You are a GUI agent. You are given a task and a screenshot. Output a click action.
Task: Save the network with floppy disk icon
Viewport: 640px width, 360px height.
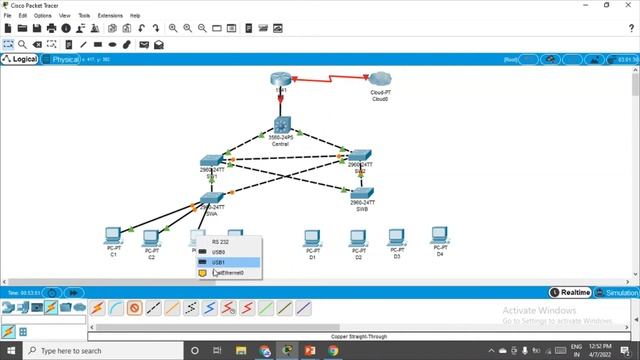(x=37, y=28)
